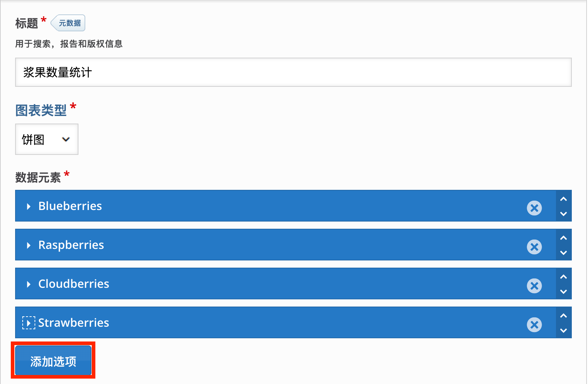This screenshot has width=588, height=384.
Task: Expand the Blueberries element panel
Action: (x=29, y=206)
